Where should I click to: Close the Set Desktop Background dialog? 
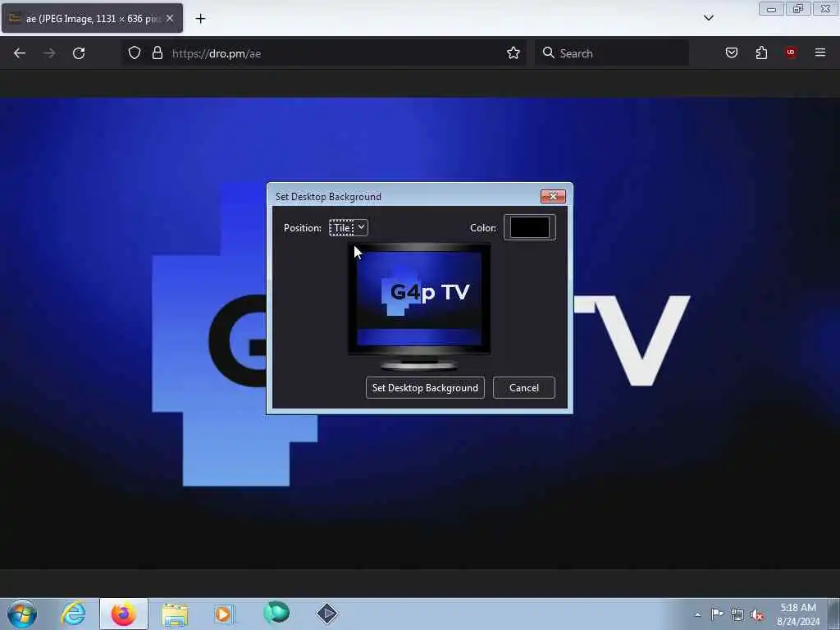point(553,197)
